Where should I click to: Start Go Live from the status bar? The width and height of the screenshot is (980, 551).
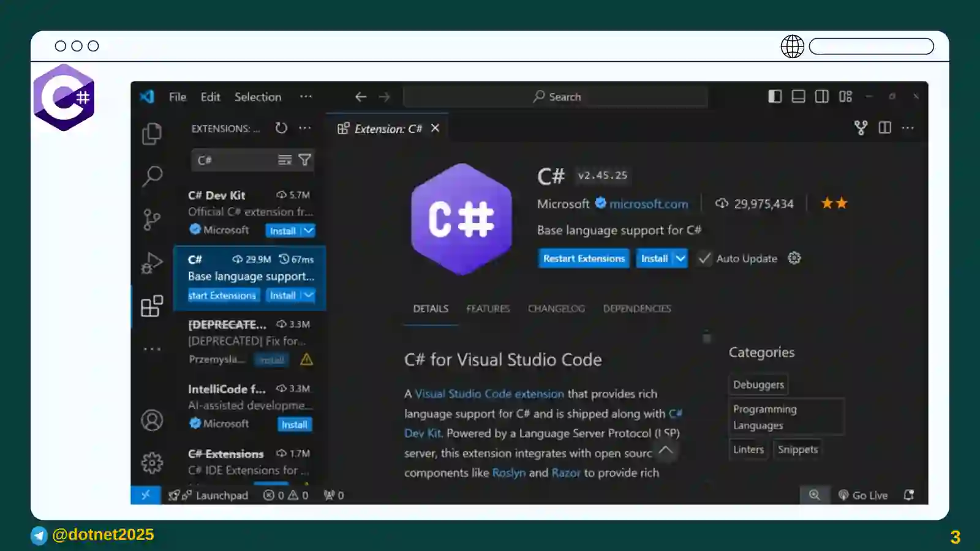pyautogui.click(x=863, y=495)
